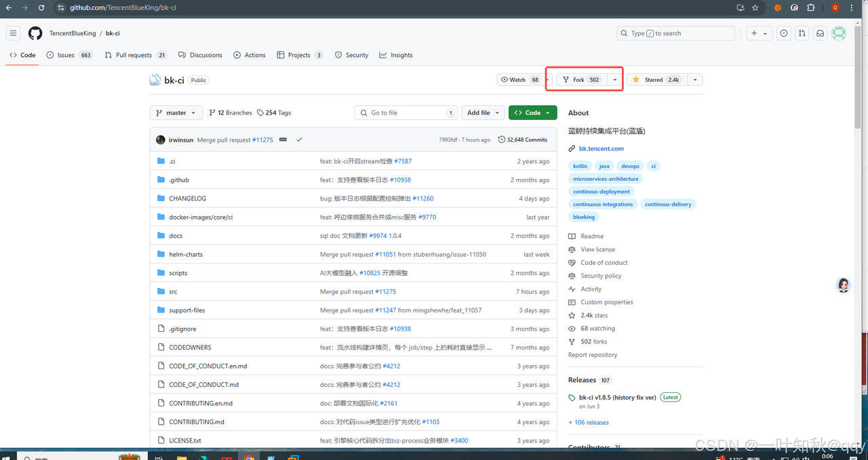Click the 106 releases link
The width and height of the screenshot is (868, 460).
click(589, 423)
